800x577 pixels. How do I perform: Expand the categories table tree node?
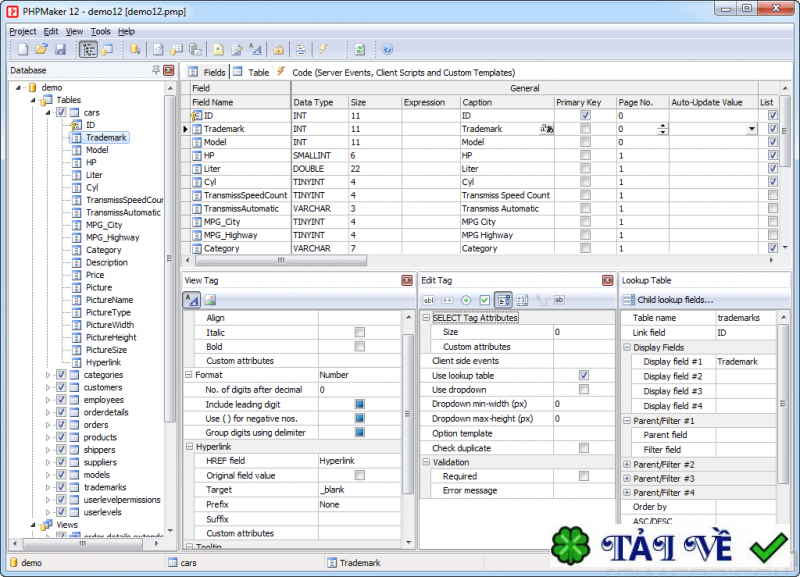(47, 375)
